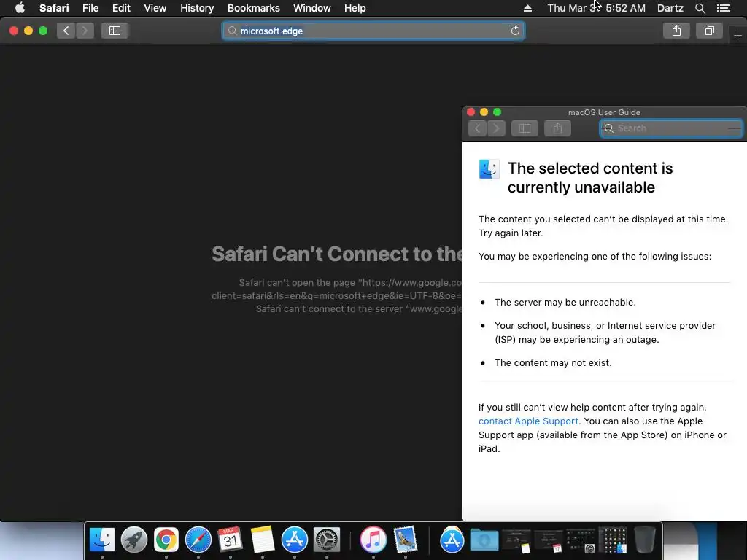747x560 pixels.
Task: Open the Apple menu
Action: pyautogui.click(x=20, y=8)
